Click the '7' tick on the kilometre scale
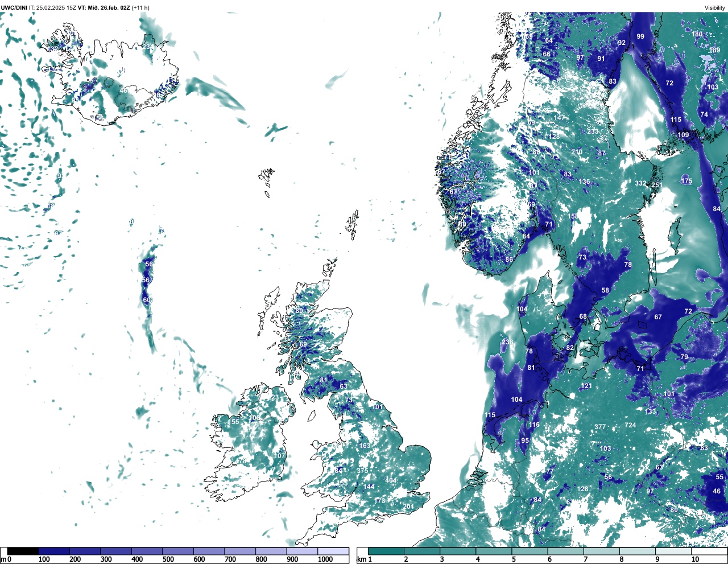 [x=585, y=559]
